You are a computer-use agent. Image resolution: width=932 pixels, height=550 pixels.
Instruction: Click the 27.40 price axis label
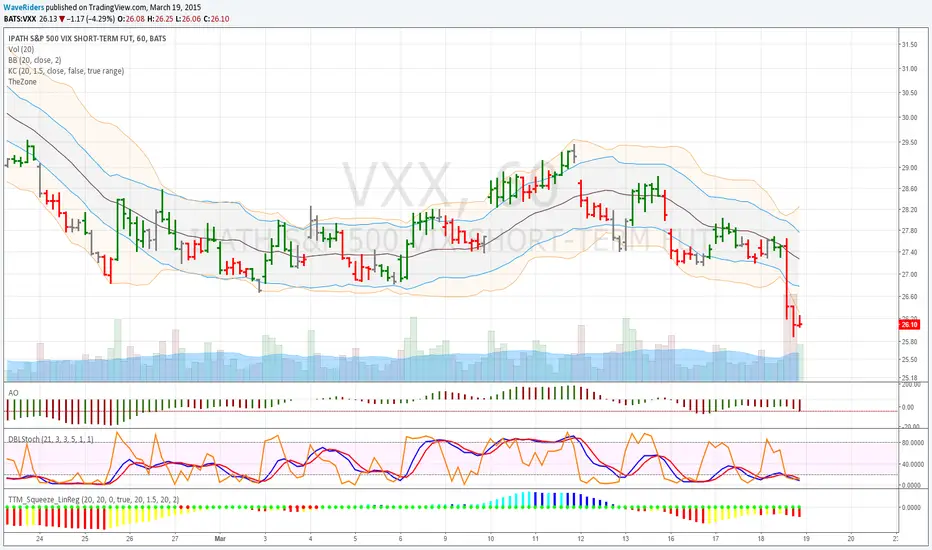click(909, 252)
